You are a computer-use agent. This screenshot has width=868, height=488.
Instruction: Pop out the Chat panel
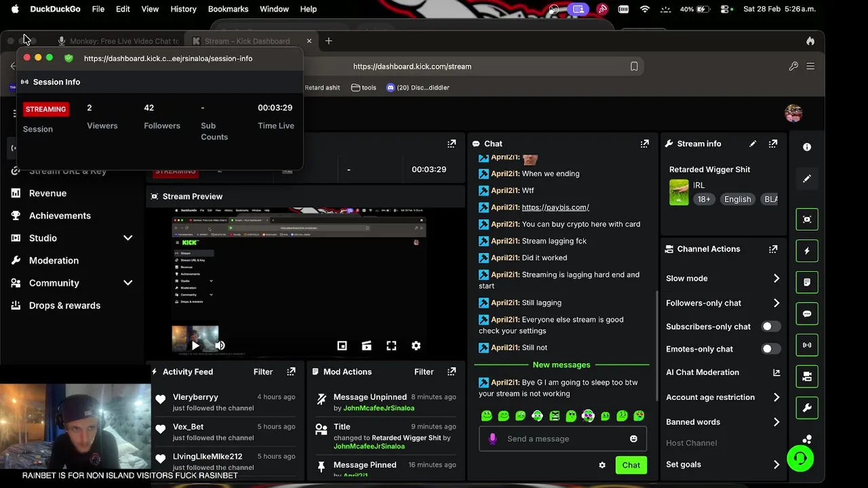644,144
